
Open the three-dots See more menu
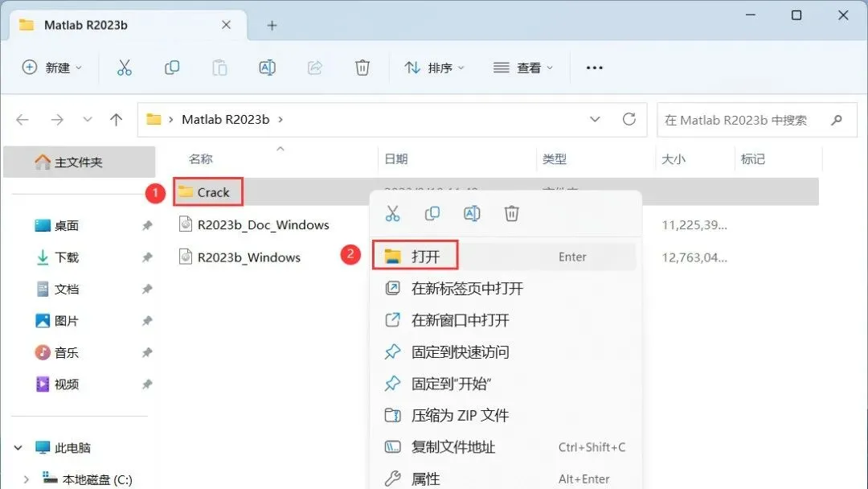[x=595, y=68]
